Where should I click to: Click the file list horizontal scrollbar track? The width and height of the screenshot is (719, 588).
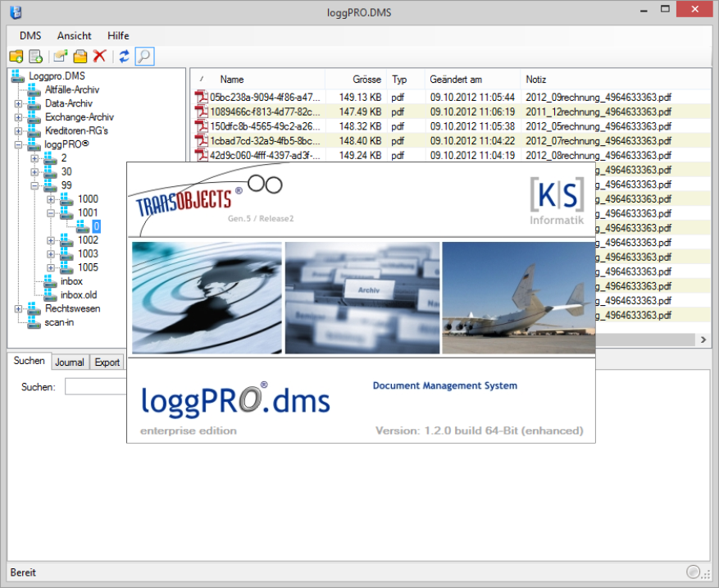(x=645, y=340)
